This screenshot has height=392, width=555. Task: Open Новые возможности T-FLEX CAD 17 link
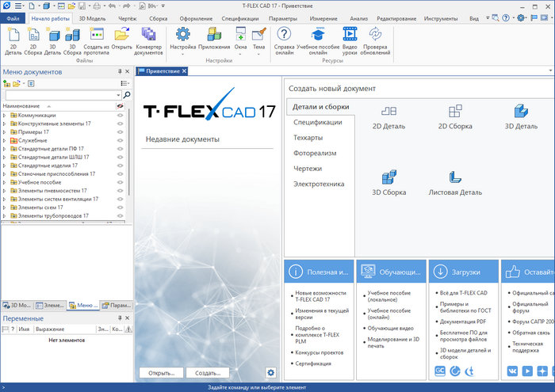coord(320,296)
